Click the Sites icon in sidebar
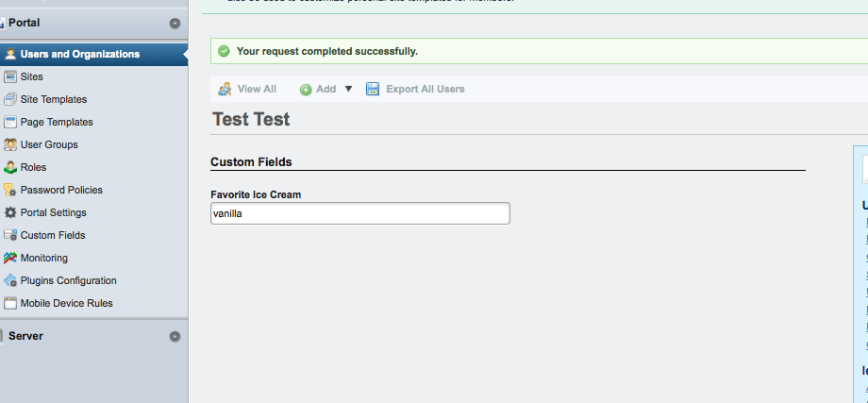Viewport: 868px width, 403px height. (x=10, y=77)
